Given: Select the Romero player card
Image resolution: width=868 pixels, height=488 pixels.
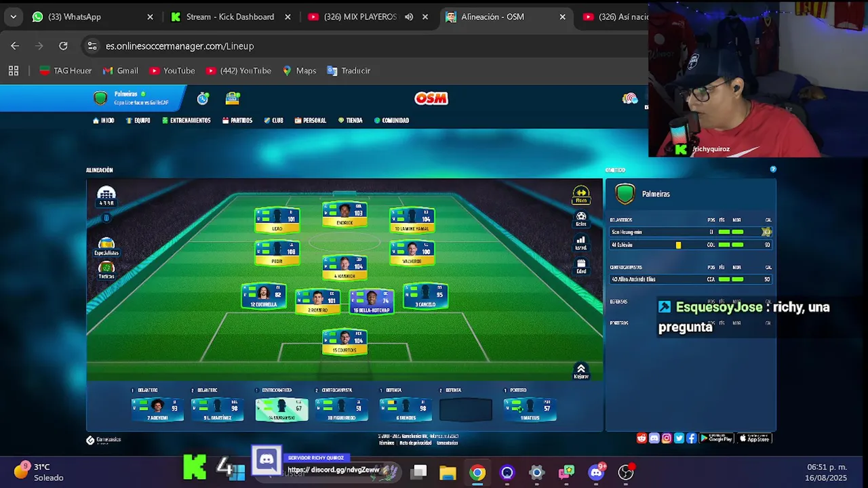Looking at the screenshot, I should coord(317,302).
